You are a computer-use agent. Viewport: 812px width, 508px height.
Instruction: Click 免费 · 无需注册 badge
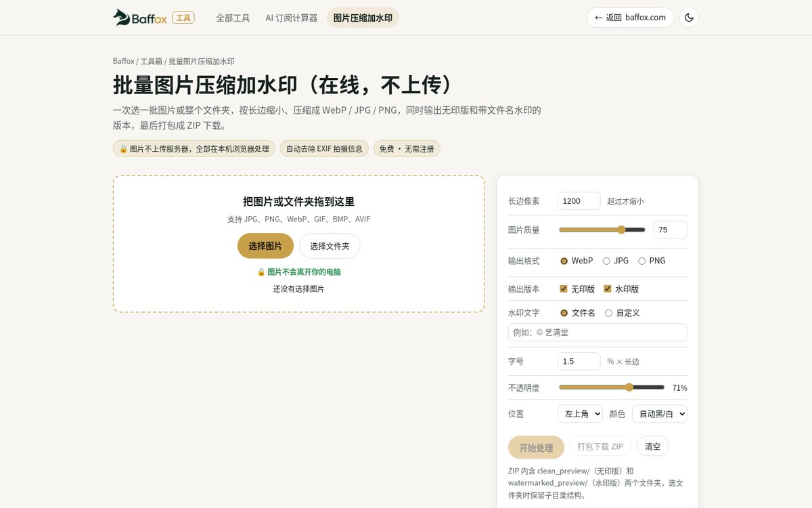pos(407,148)
